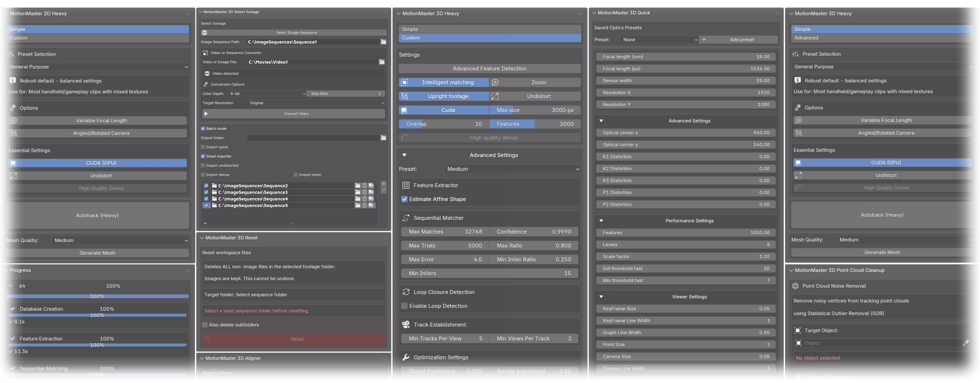Click the minus icon beside the batch sequence list
Image resolution: width=980 pixels, height=383 pixels.
[383, 190]
